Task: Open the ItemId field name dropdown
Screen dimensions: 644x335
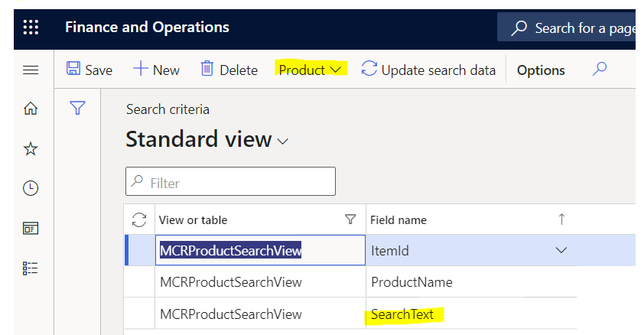Action: click(561, 250)
